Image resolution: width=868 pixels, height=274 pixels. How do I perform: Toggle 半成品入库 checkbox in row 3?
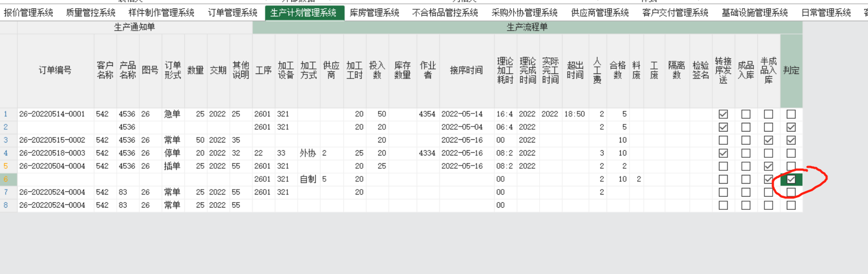pyautogui.click(x=768, y=140)
